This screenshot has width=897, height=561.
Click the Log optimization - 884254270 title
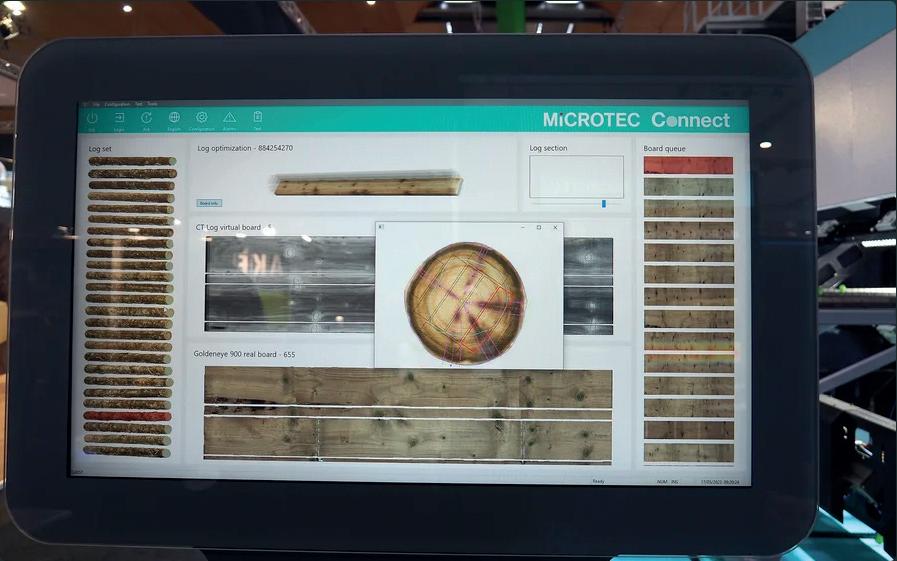click(245, 148)
